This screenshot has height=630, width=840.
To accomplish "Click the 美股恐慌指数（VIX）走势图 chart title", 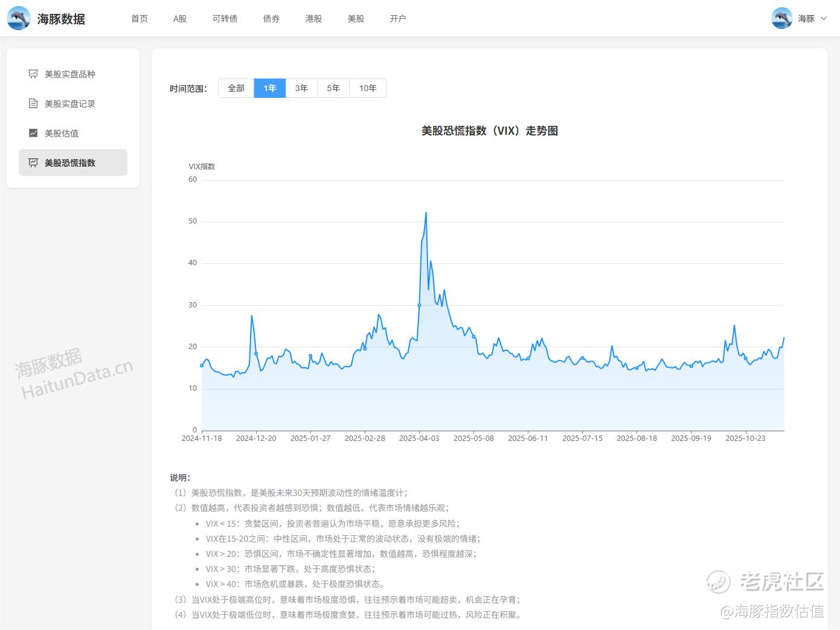I will pos(490,131).
